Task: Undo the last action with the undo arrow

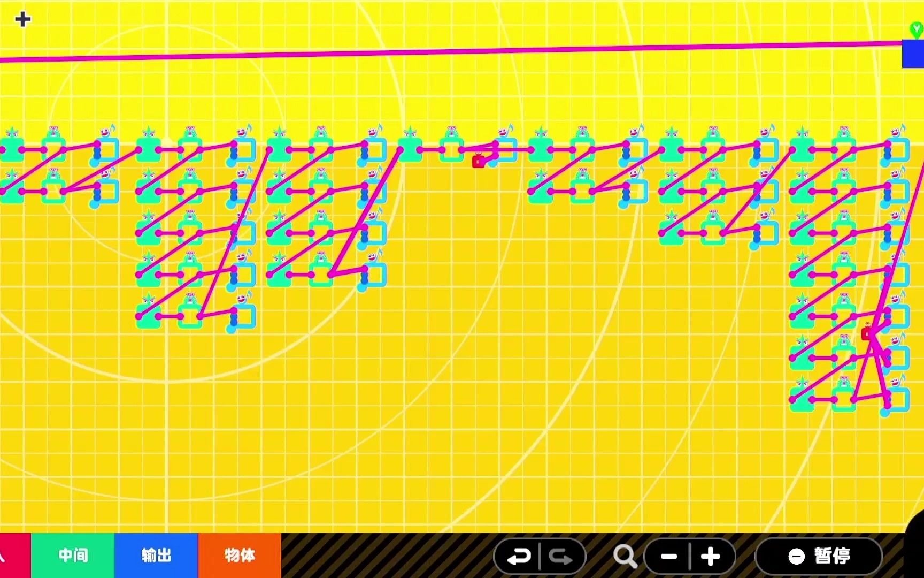Action: click(518, 557)
